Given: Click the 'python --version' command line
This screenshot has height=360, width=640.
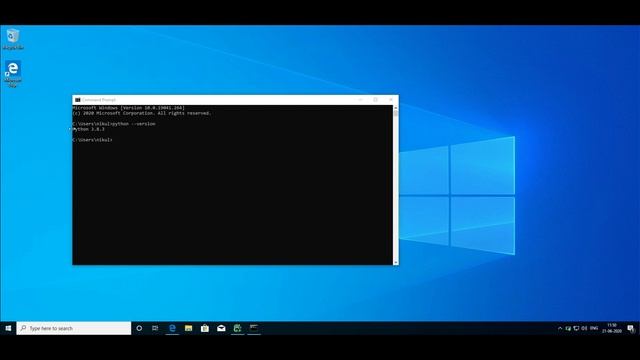Looking at the screenshot, I should [x=114, y=124].
